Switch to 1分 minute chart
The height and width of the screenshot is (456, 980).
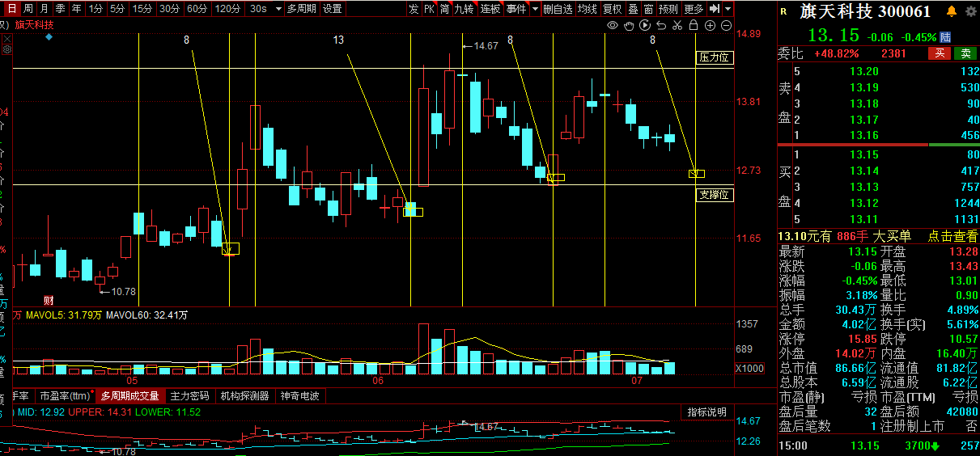95,9
